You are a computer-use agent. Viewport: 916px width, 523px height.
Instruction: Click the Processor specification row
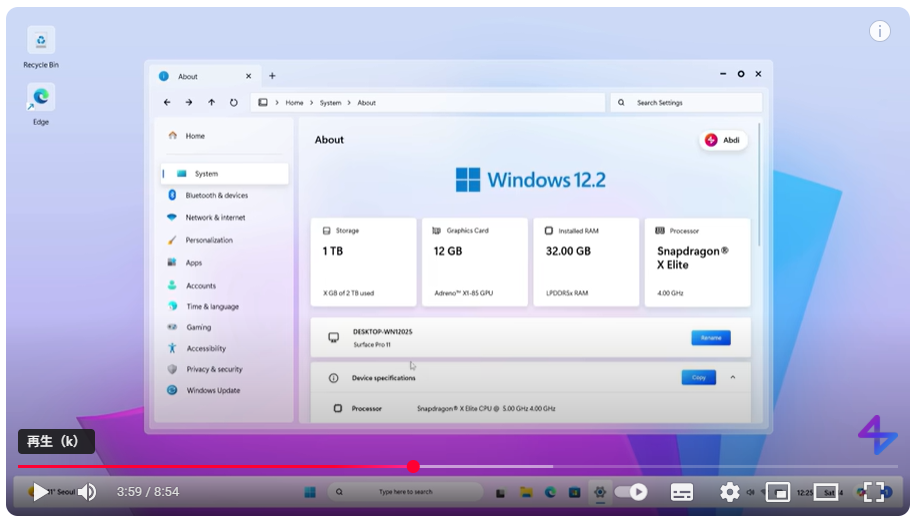[530, 408]
